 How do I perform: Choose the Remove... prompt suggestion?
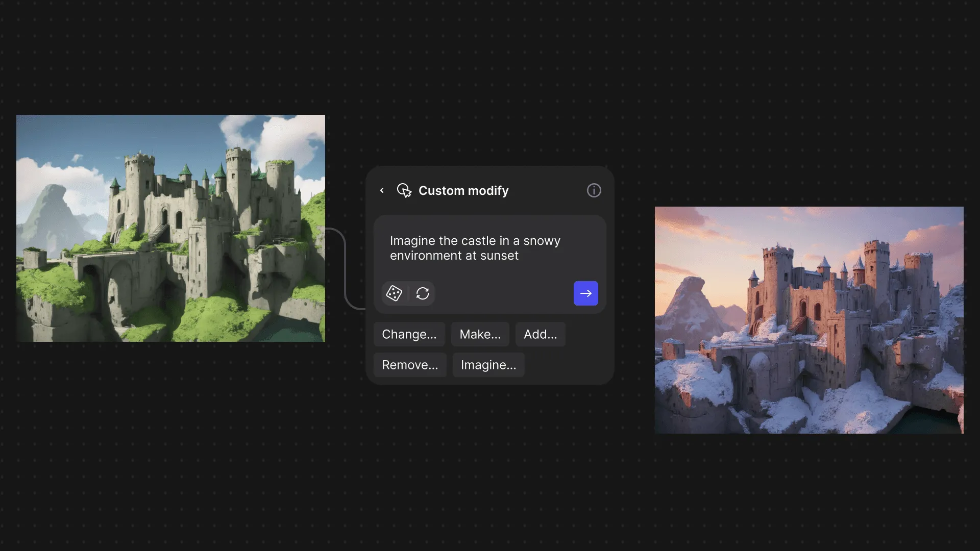click(410, 365)
